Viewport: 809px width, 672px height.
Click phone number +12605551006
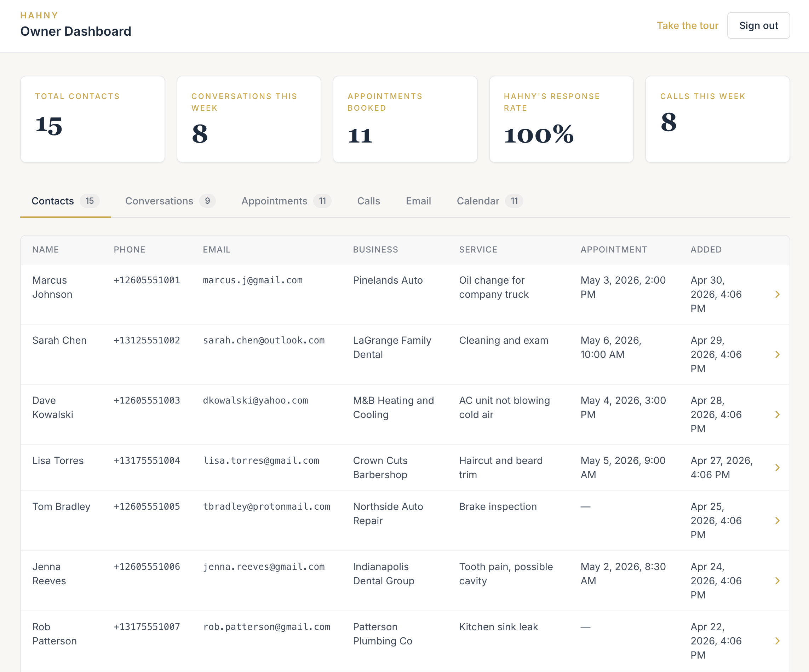[147, 567]
